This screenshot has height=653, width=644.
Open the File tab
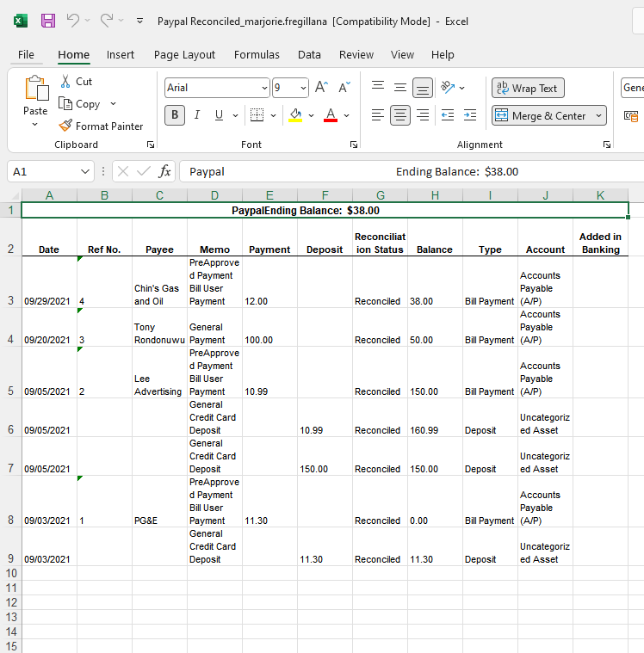pos(26,54)
